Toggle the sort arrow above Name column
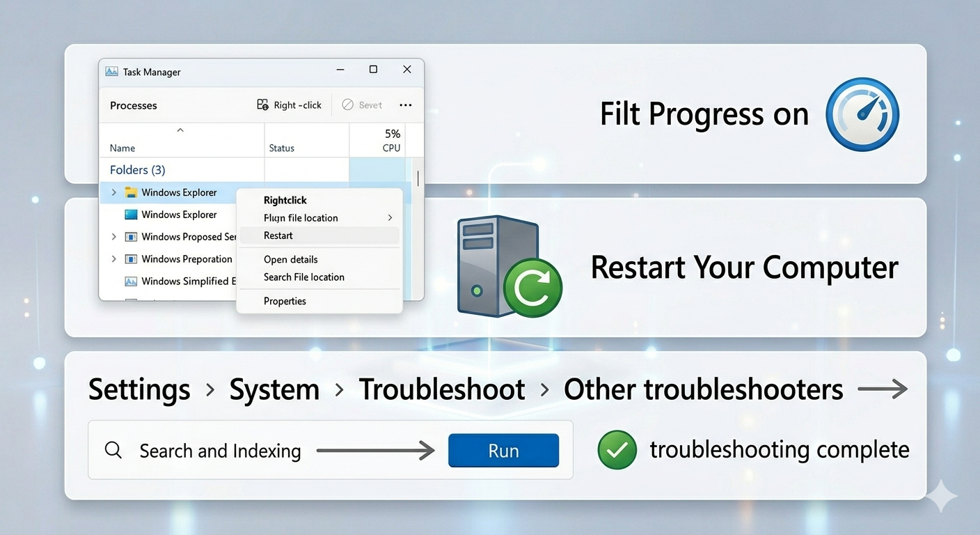Viewport: 980px width, 535px height. pos(180,130)
